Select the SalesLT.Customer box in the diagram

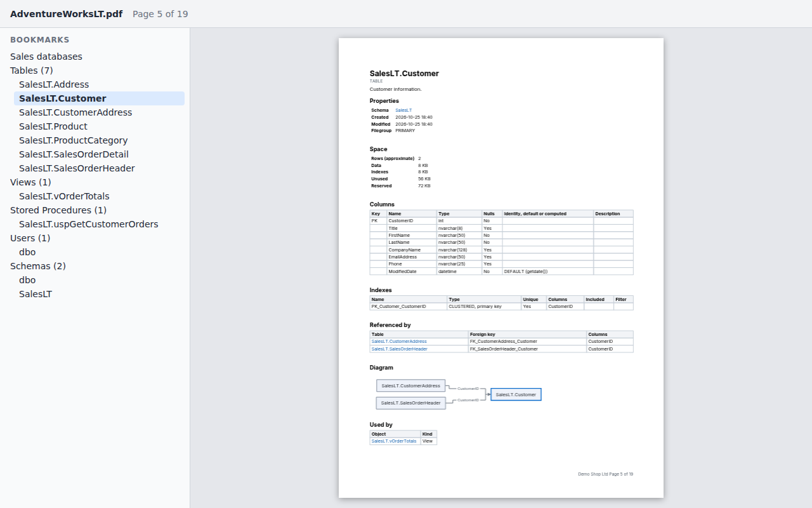point(516,394)
